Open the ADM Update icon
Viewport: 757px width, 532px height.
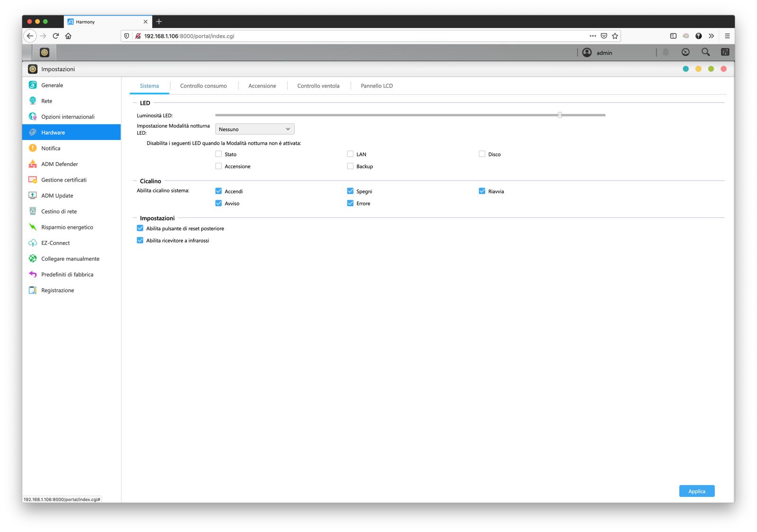tap(33, 195)
